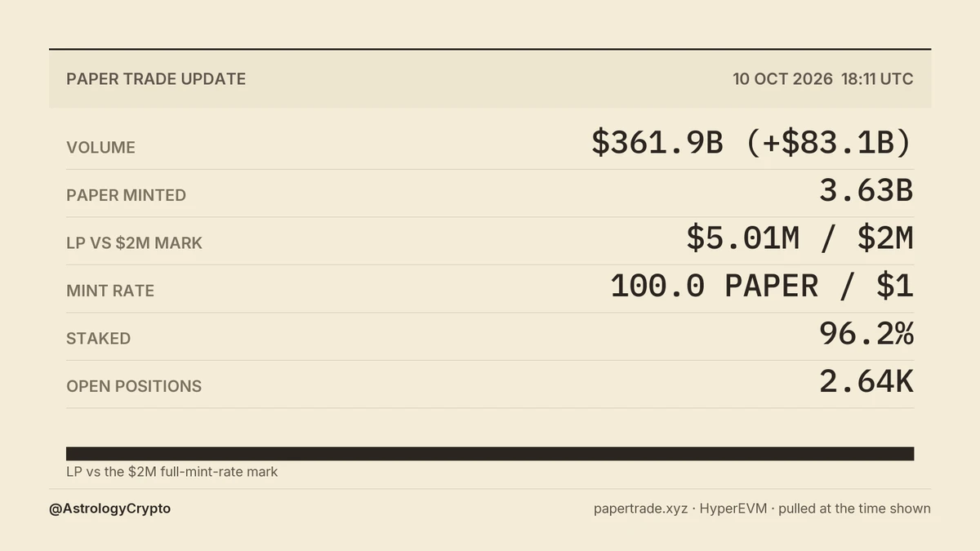Select the 2.64K open positions value
Viewport: 980px width, 551px height.
pyautogui.click(x=866, y=382)
